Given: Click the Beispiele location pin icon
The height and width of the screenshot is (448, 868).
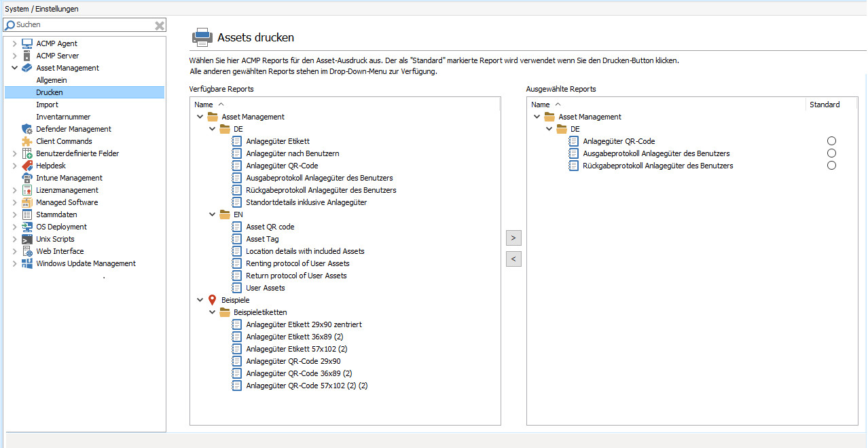Looking at the screenshot, I should (x=212, y=299).
